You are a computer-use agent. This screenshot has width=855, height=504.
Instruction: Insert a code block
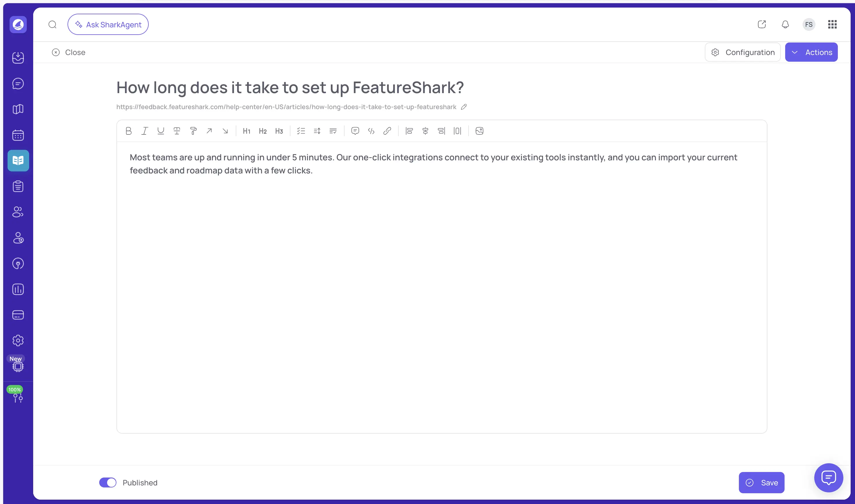[371, 131]
